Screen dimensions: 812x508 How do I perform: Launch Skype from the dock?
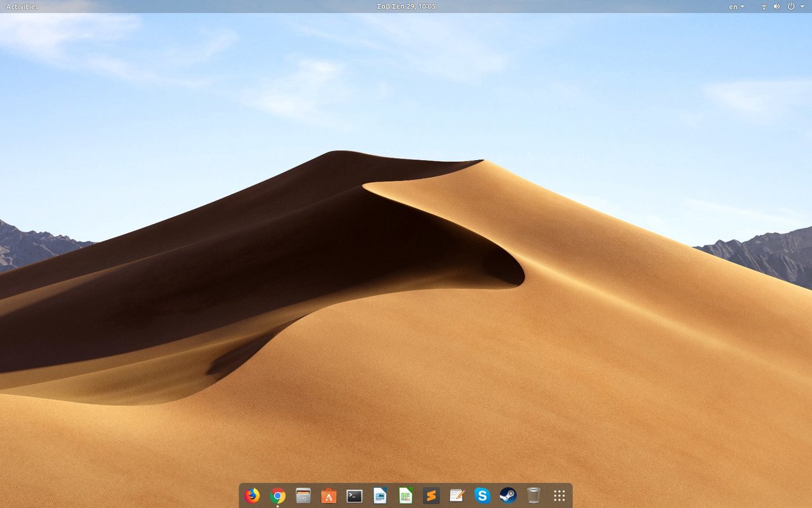(x=482, y=495)
